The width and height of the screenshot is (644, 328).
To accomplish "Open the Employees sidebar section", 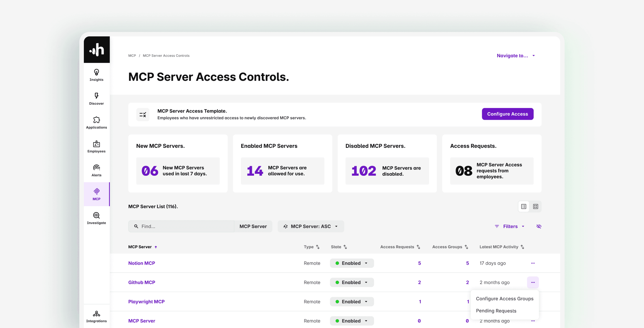I will 96,147.
